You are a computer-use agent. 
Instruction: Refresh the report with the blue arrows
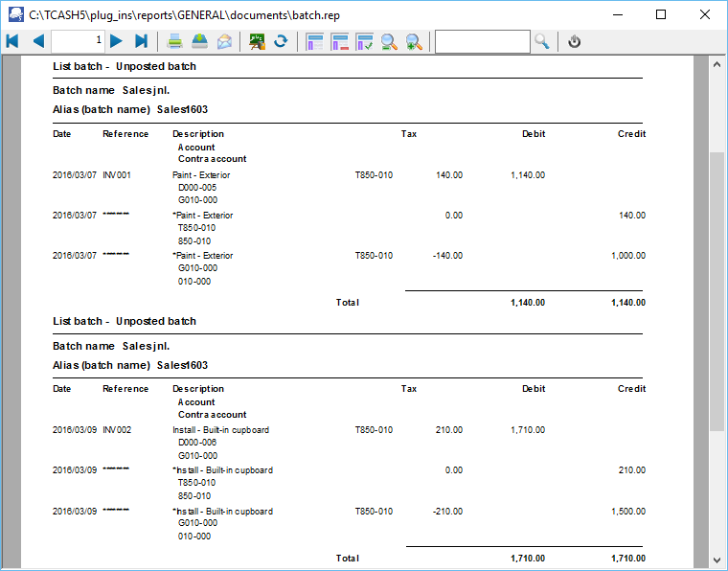(x=281, y=41)
